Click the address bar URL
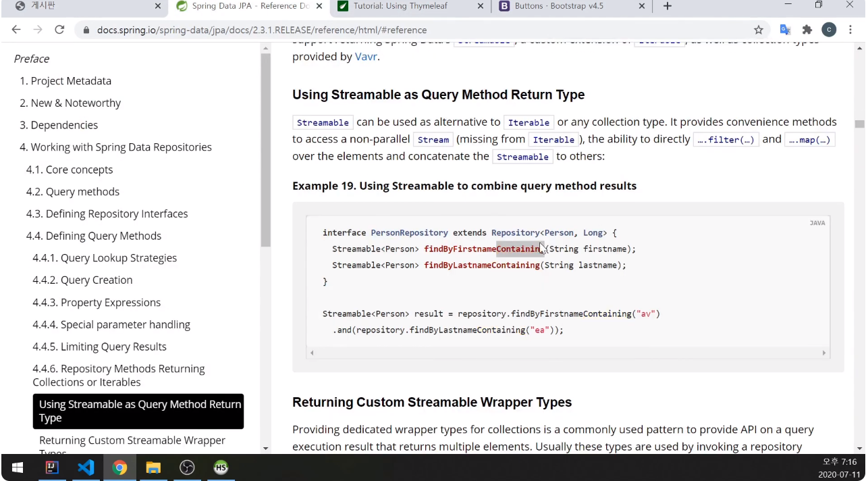Screen dimensions: 868x481 (x=262, y=30)
